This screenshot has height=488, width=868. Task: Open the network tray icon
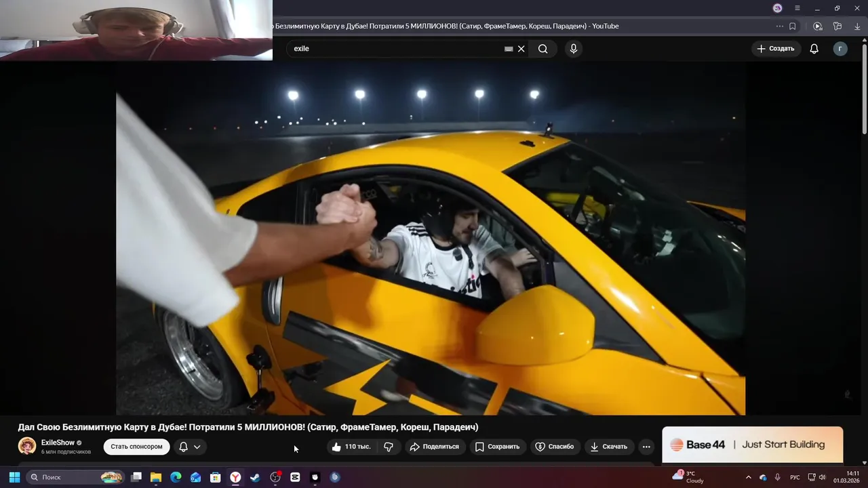pyautogui.click(x=812, y=477)
